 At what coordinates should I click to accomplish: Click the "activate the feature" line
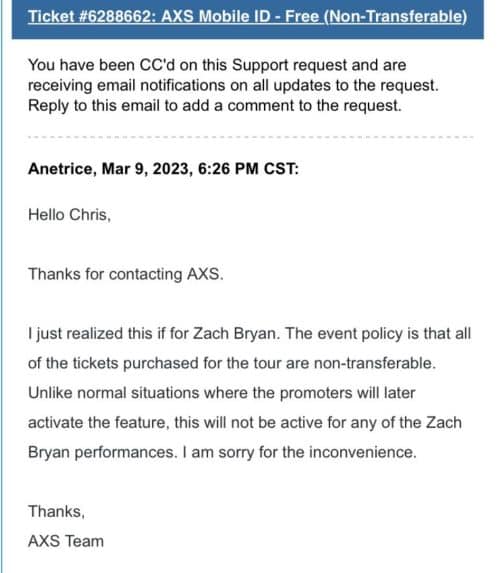tap(245, 423)
